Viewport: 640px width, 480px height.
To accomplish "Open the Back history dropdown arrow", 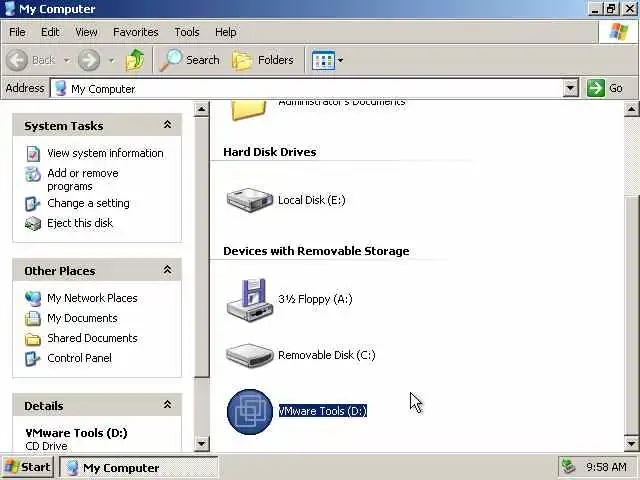I will 67,60.
